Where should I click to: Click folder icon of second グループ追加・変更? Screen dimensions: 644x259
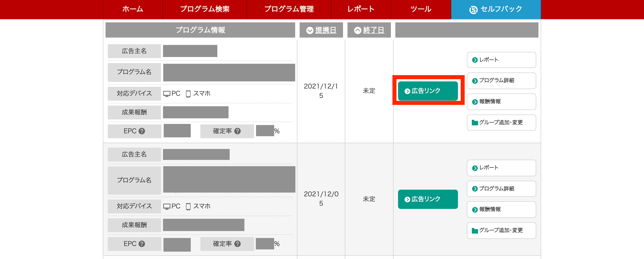[x=475, y=231]
